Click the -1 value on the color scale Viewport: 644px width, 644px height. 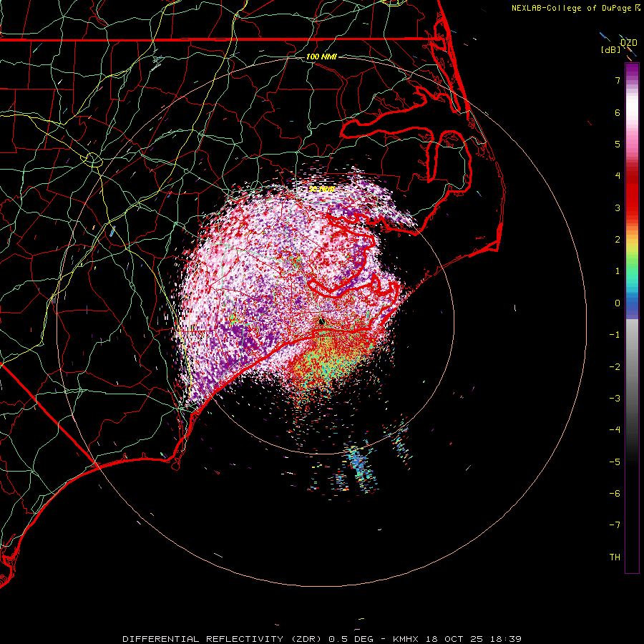click(x=615, y=335)
